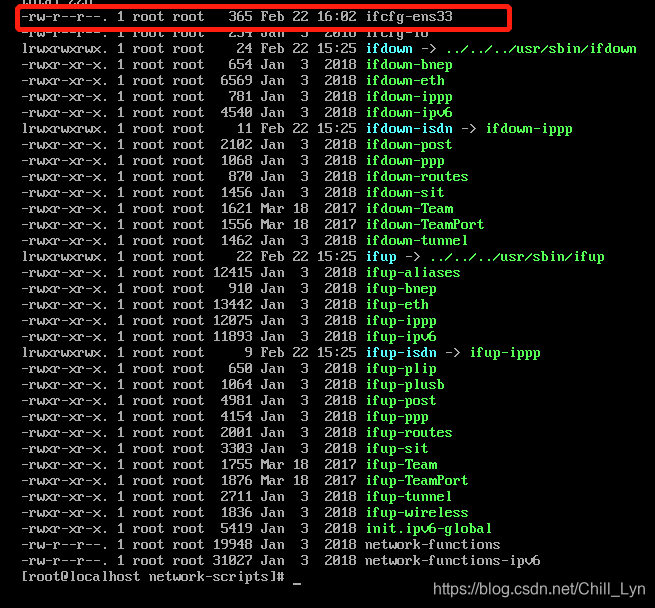Select the ifcfg-ens33 file name
Screen dimensions: 655x608
coord(409,17)
